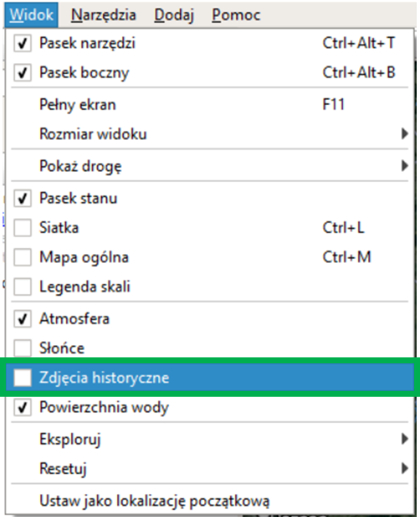420x517 pixels.
Task: Uncheck Pasek boczny option
Action: [23, 73]
